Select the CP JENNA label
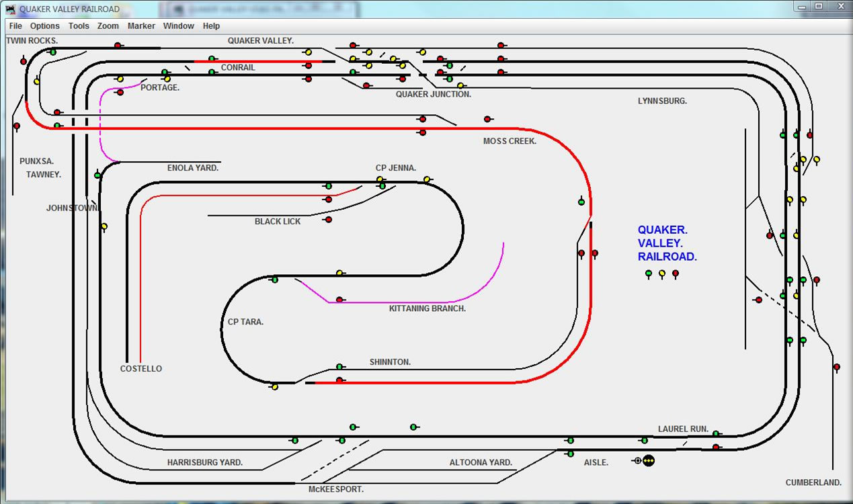Viewport: 853px width, 504px height. 396,168
